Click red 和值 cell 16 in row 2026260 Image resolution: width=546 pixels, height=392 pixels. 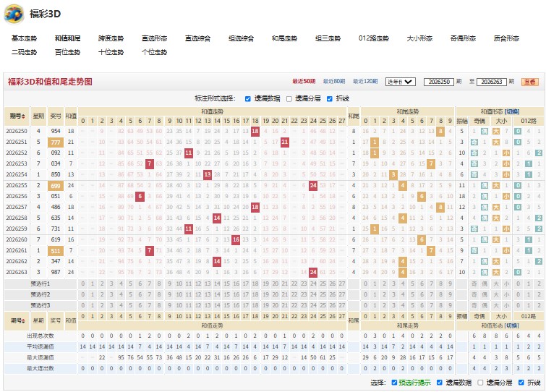point(236,240)
